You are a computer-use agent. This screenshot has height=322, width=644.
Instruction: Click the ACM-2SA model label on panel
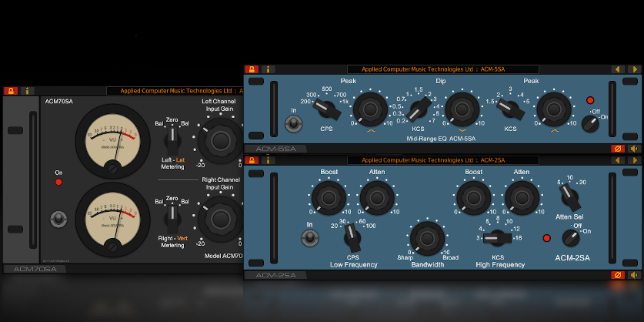click(572, 258)
